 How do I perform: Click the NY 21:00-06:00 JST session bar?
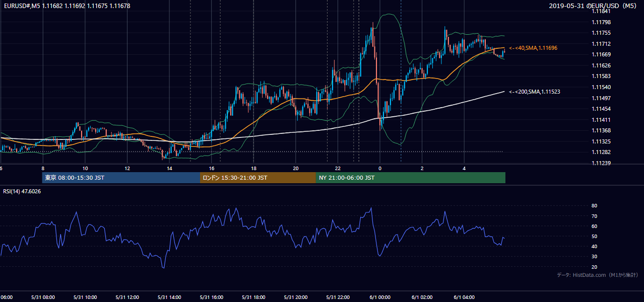(411, 178)
